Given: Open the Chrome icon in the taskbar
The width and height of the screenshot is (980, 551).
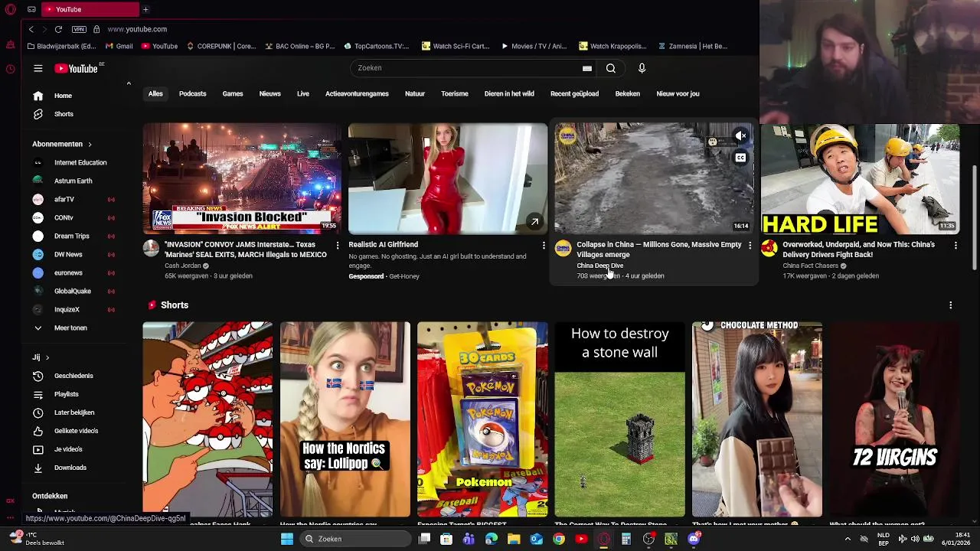Looking at the screenshot, I should pyautogui.click(x=559, y=539).
